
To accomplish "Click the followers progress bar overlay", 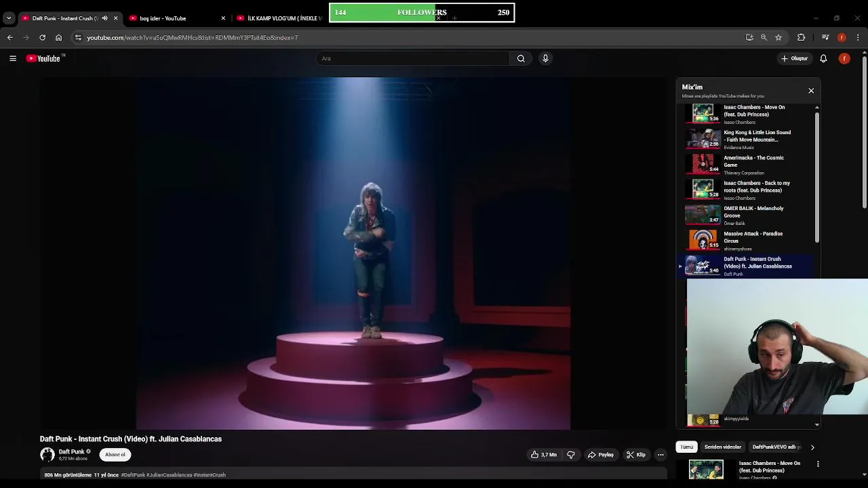I will point(422,12).
